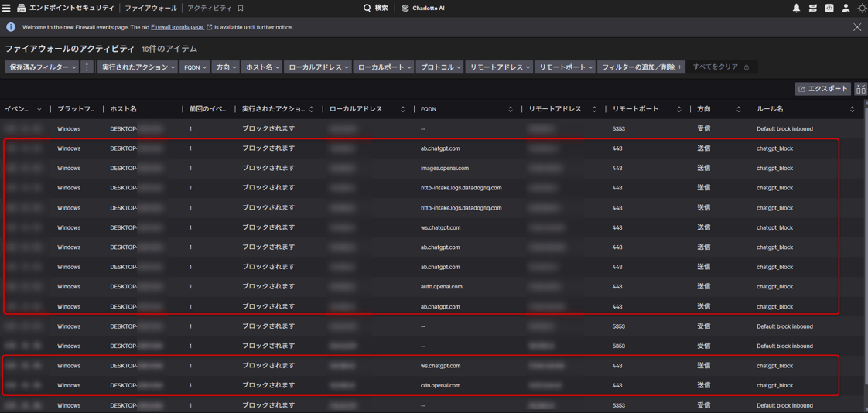Open リモートアドレス filter dropdown
This screenshot has width=868, height=413.
coord(499,67)
